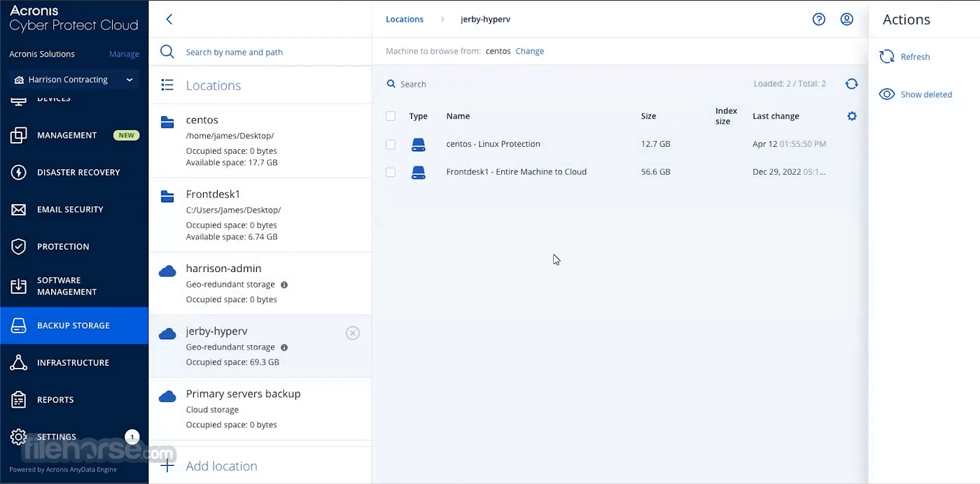The height and width of the screenshot is (484, 980).
Task: Click the Disaster Recovery lightning icon
Action: pos(19,173)
